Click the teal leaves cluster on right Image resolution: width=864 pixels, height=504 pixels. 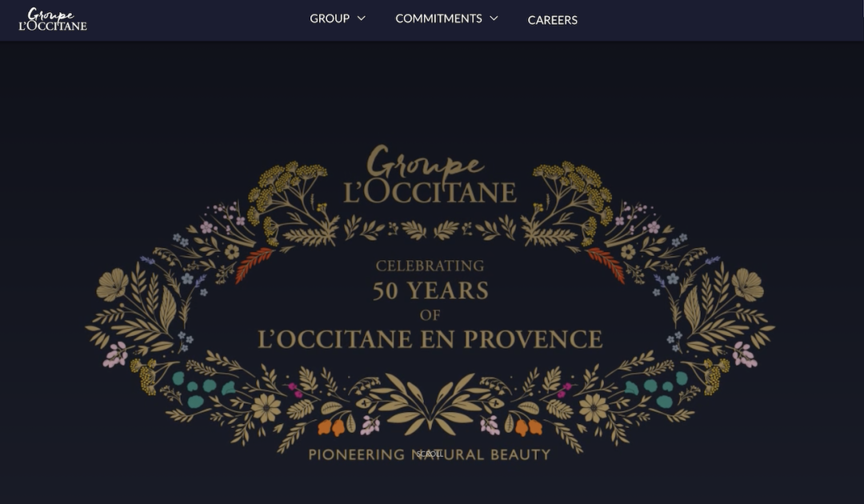tap(657, 389)
